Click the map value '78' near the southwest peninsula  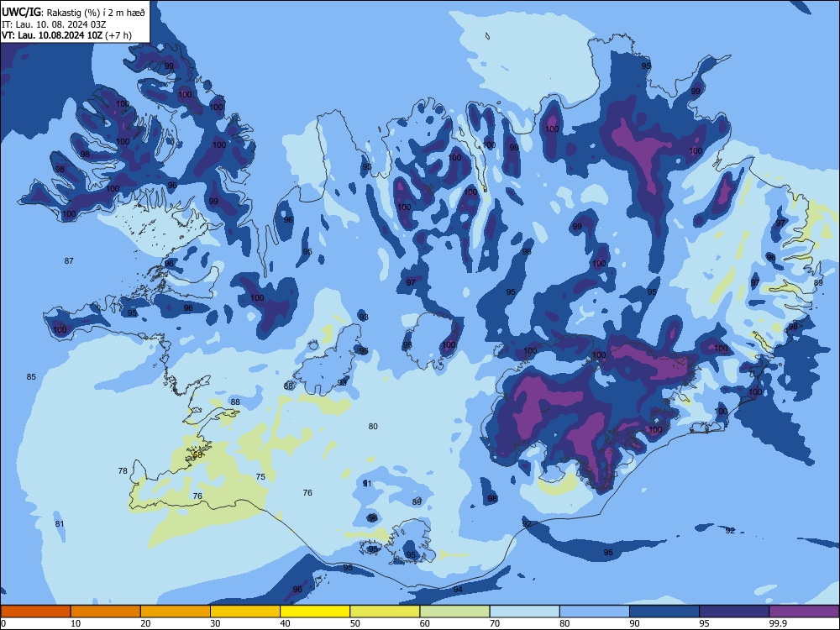123,471
